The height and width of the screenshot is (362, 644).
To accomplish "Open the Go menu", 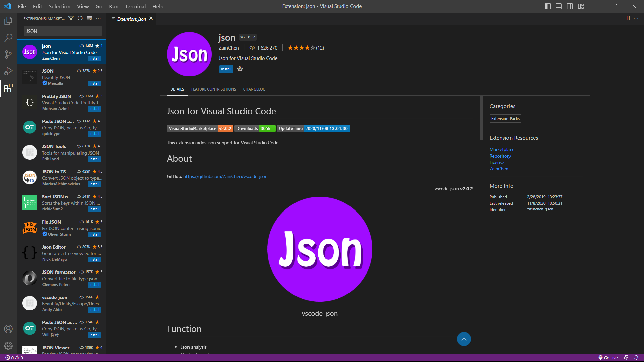I will (x=99, y=6).
